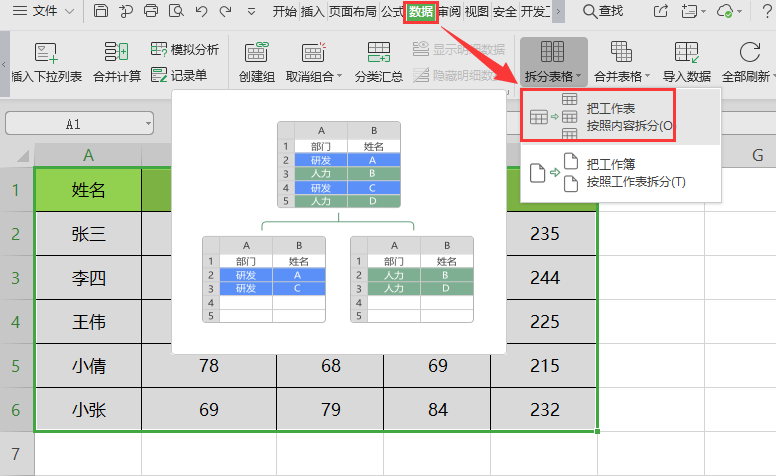
Task: Switch to the 插入 tab
Action: pyautogui.click(x=312, y=11)
